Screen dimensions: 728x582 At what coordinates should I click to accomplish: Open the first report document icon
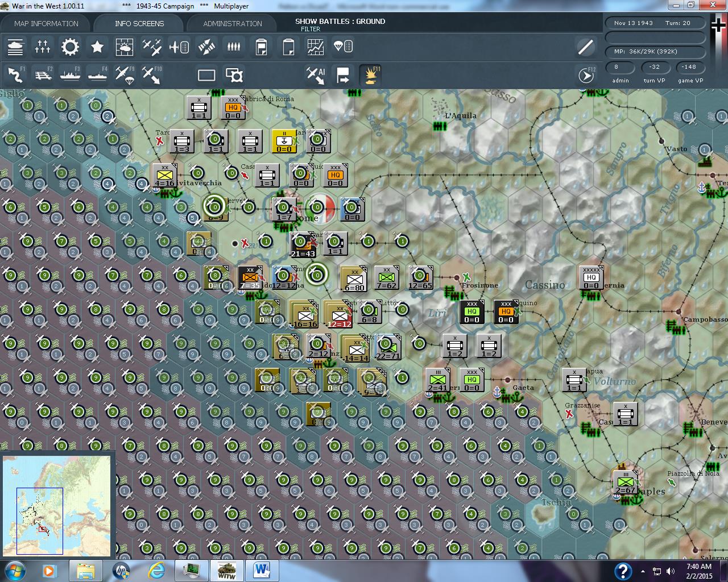261,47
